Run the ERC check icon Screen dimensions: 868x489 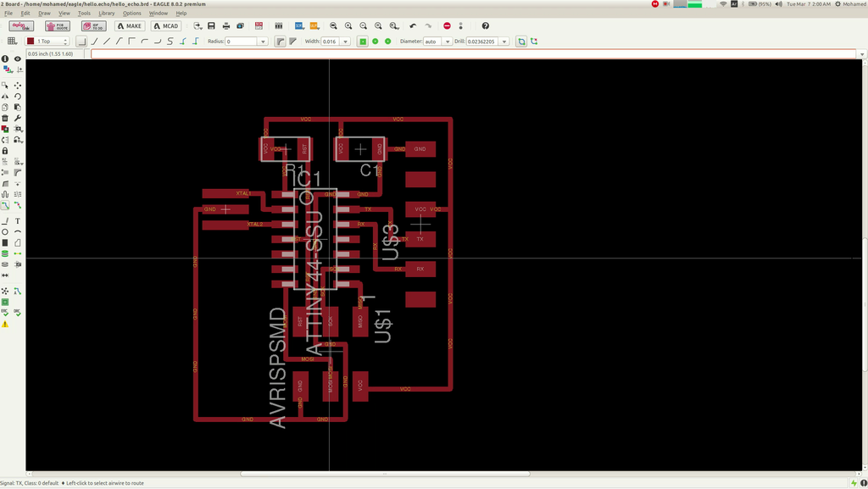pyautogui.click(x=5, y=313)
